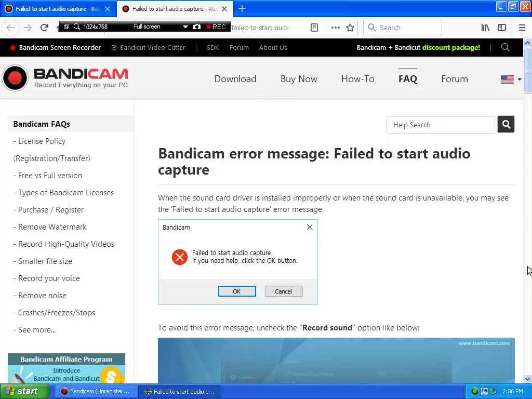Open the Full screen mode dropdown arrow
Viewport: 532px width, 399px height.
pyautogui.click(x=185, y=27)
